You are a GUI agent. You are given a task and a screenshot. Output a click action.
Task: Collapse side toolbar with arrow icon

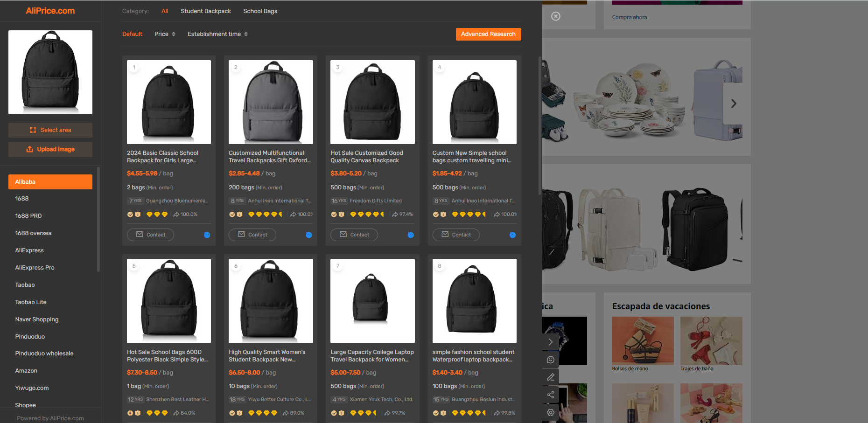coord(551,342)
